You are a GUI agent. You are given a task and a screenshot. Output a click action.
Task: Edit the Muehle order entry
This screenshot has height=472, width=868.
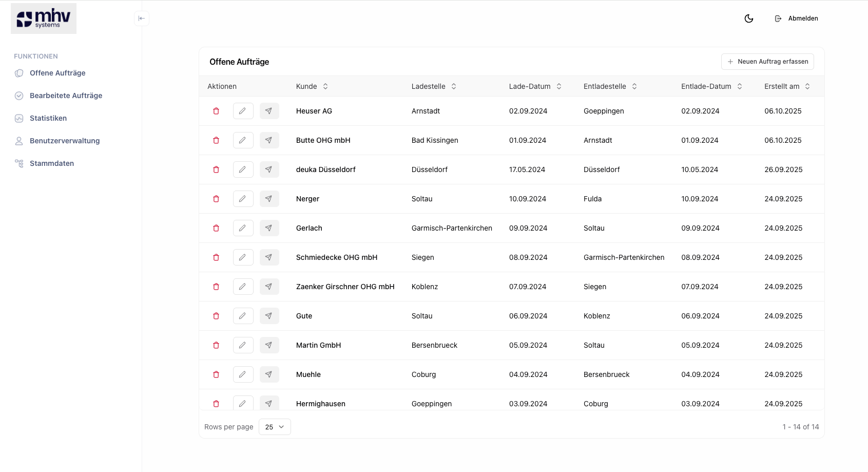click(243, 374)
